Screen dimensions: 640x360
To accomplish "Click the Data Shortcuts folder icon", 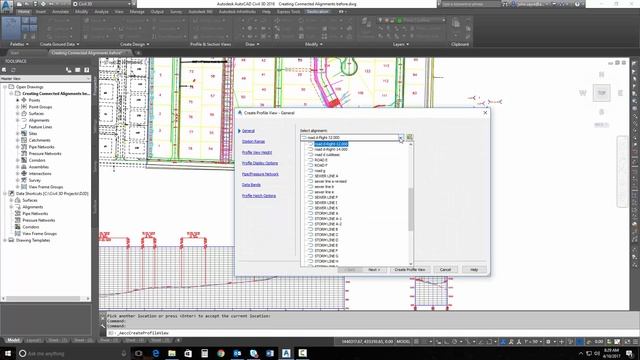I will (x=11, y=193).
